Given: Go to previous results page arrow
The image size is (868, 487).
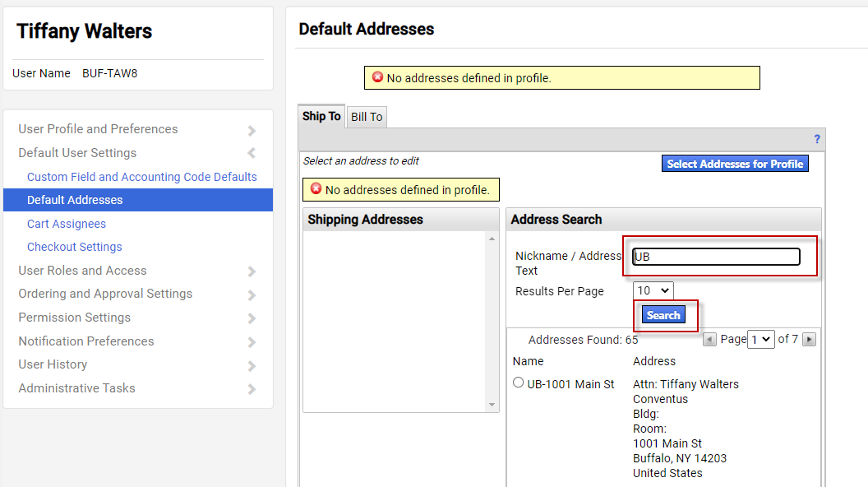Looking at the screenshot, I should coord(709,339).
